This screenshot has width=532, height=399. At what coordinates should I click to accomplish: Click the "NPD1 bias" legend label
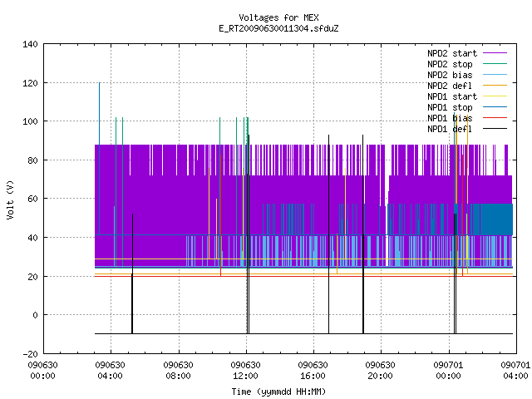[450, 118]
